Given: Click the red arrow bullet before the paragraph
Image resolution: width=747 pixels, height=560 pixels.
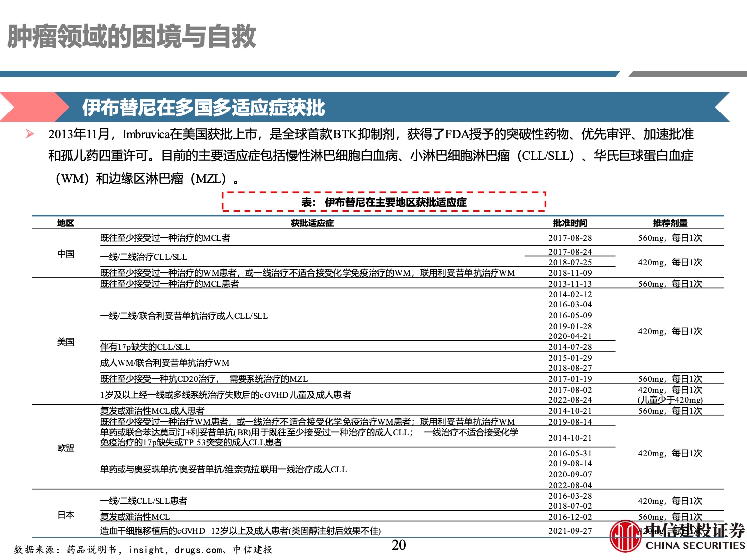Looking at the screenshot, I should tap(30, 134).
